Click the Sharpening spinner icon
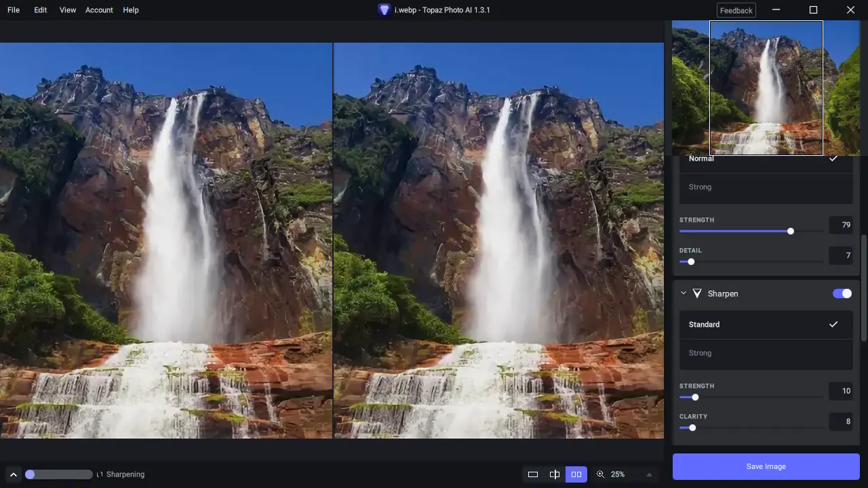Viewport: 868px width, 488px height. point(100,474)
